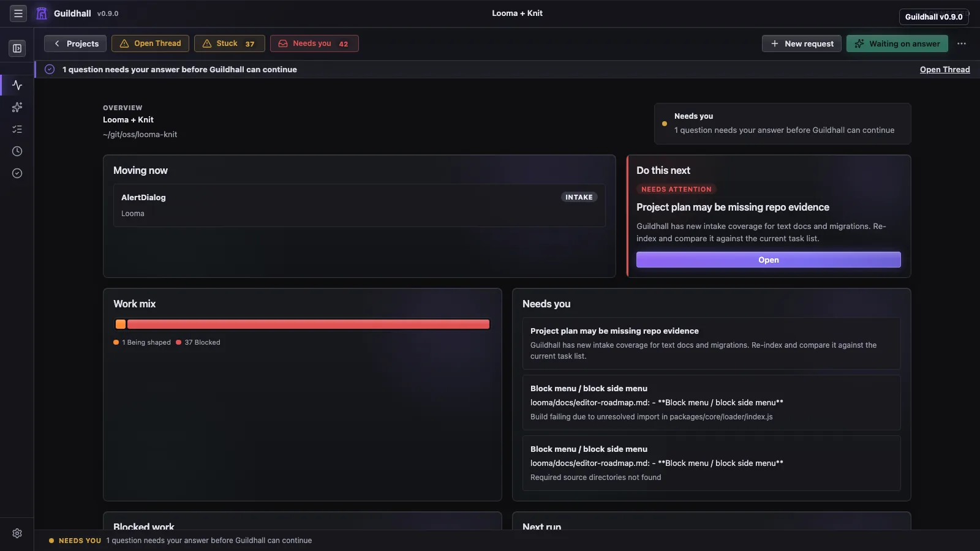Viewport: 980px width, 551px height.
Task: Click the NEEDS YOU status bar entry
Action: [180, 541]
